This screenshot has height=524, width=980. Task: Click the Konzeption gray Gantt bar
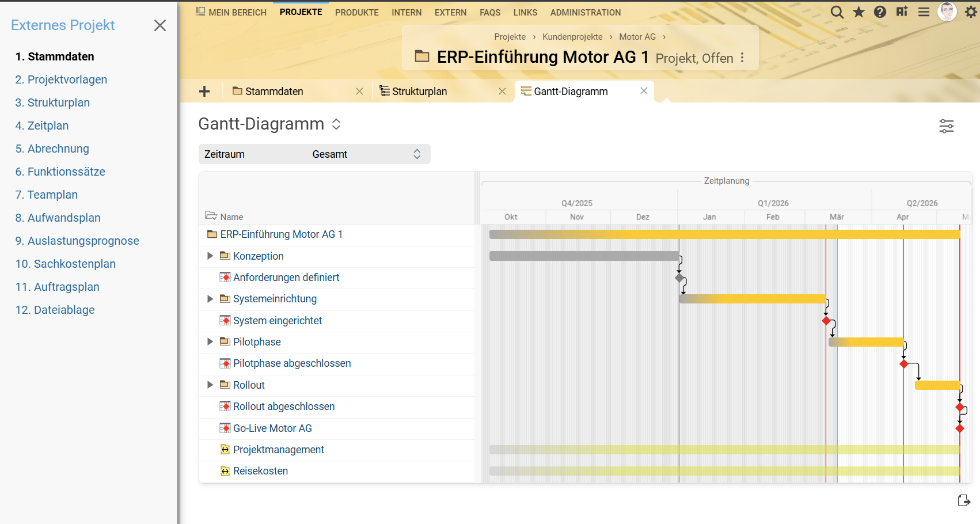pyautogui.click(x=584, y=256)
